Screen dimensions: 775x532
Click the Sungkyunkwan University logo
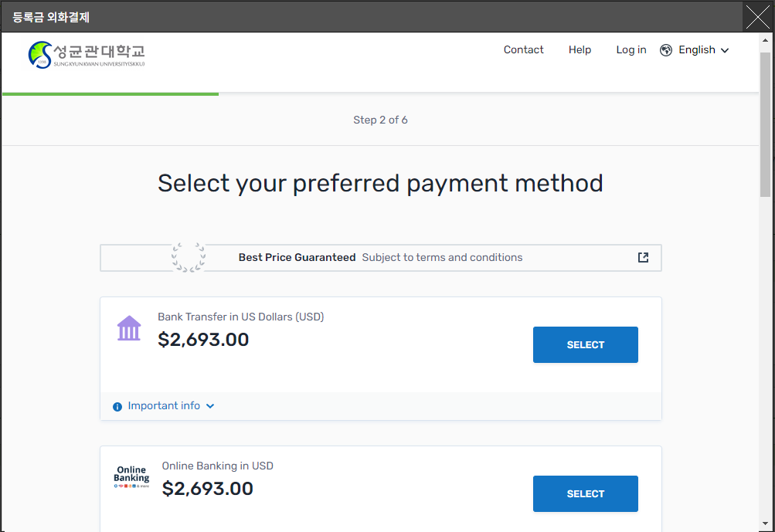point(87,54)
